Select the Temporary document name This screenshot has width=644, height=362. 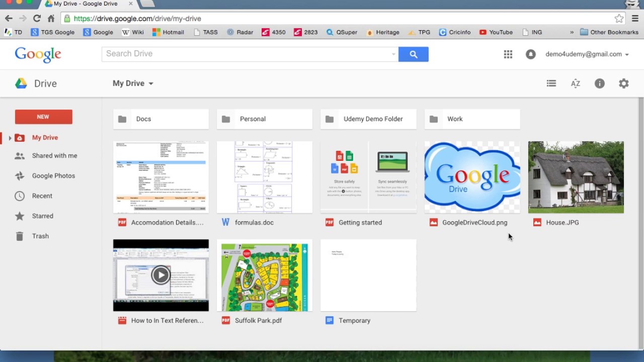354,321
